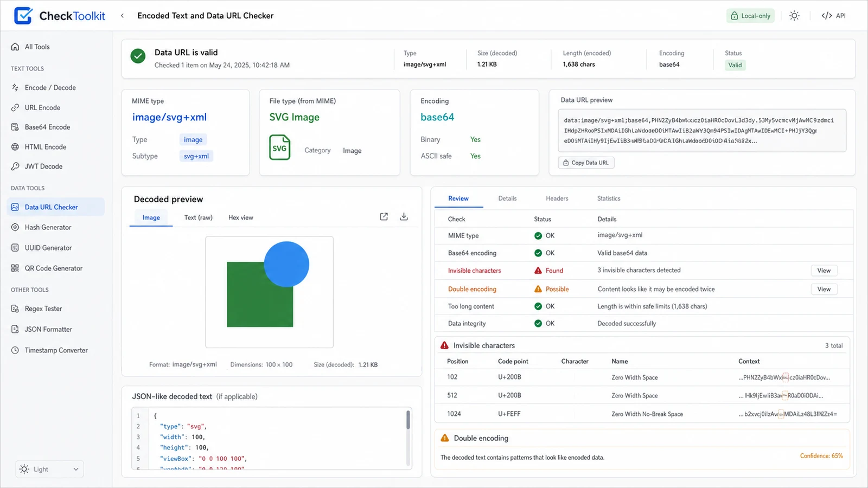Click the JSON decoded text scrollbar

[x=408, y=420]
